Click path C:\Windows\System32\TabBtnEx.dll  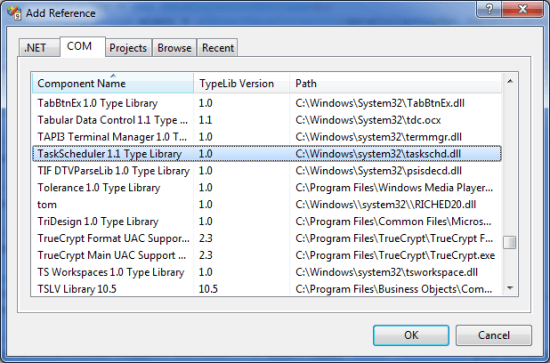pyautogui.click(x=380, y=103)
